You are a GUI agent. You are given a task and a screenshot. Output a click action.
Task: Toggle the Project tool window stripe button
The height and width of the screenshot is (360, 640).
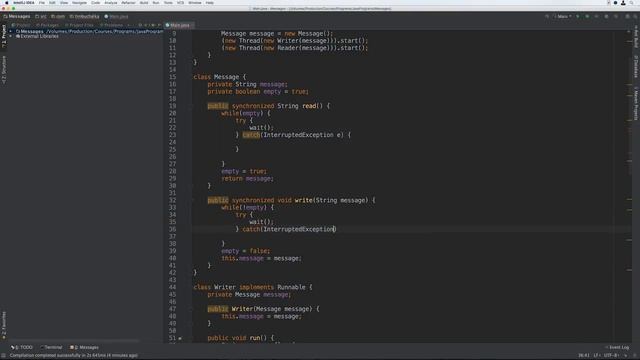coord(4,37)
